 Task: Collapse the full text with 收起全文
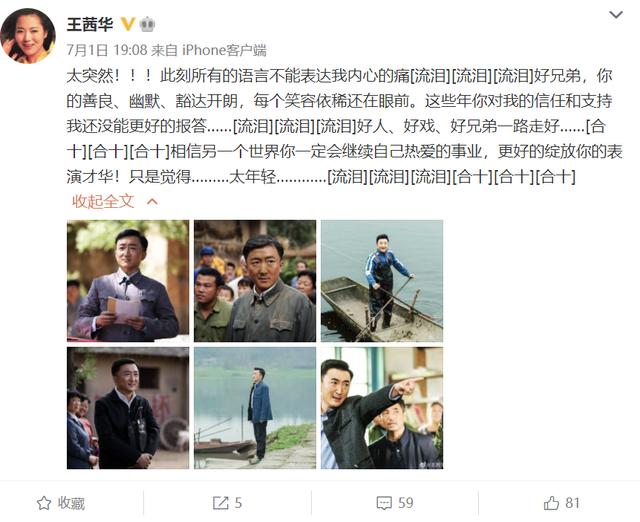pyautogui.click(x=103, y=201)
